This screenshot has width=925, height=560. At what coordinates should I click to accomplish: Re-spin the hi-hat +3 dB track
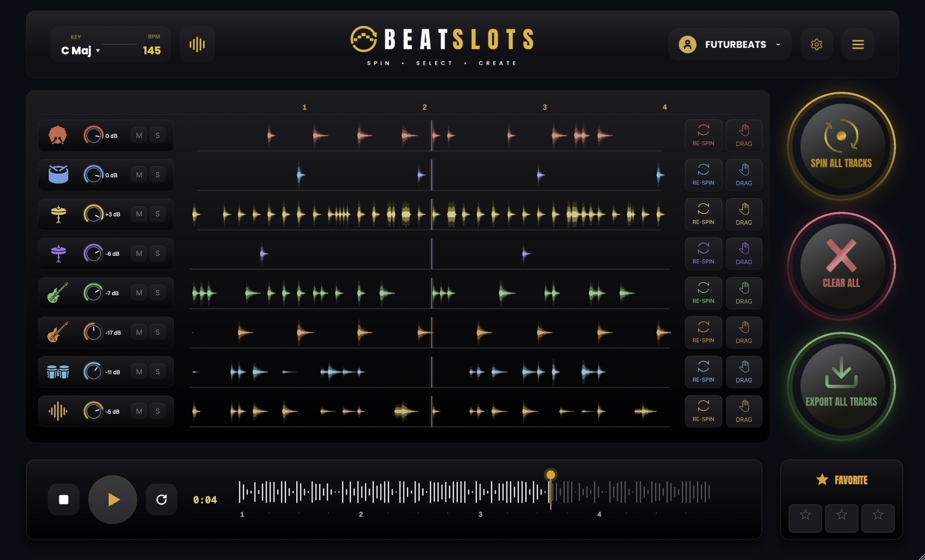click(x=703, y=214)
